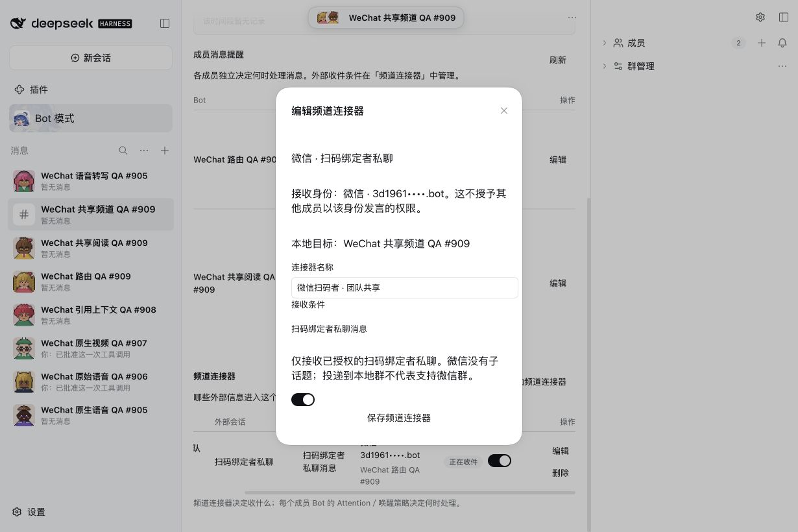
Task: Expand the 成员 section chevron
Action: click(605, 43)
